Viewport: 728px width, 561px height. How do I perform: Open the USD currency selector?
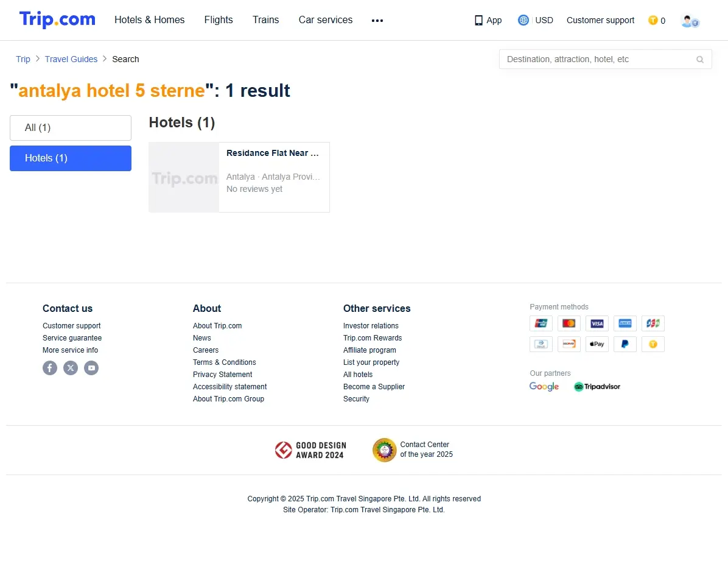535,21
